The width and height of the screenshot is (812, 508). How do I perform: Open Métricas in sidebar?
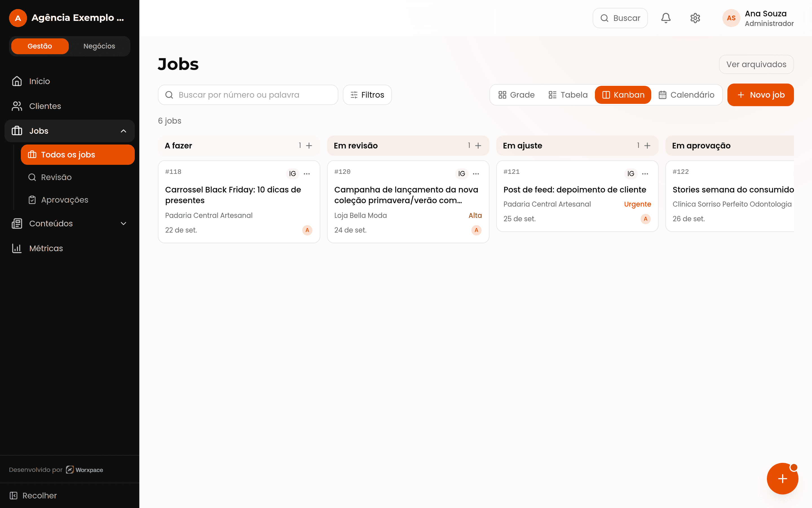pyautogui.click(x=69, y=248)
